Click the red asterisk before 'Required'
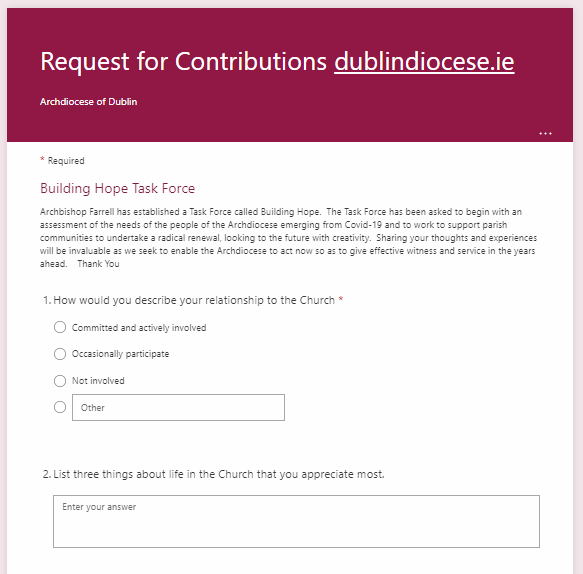The width and height of the screenshot is (583, 574). pos(42,159)
